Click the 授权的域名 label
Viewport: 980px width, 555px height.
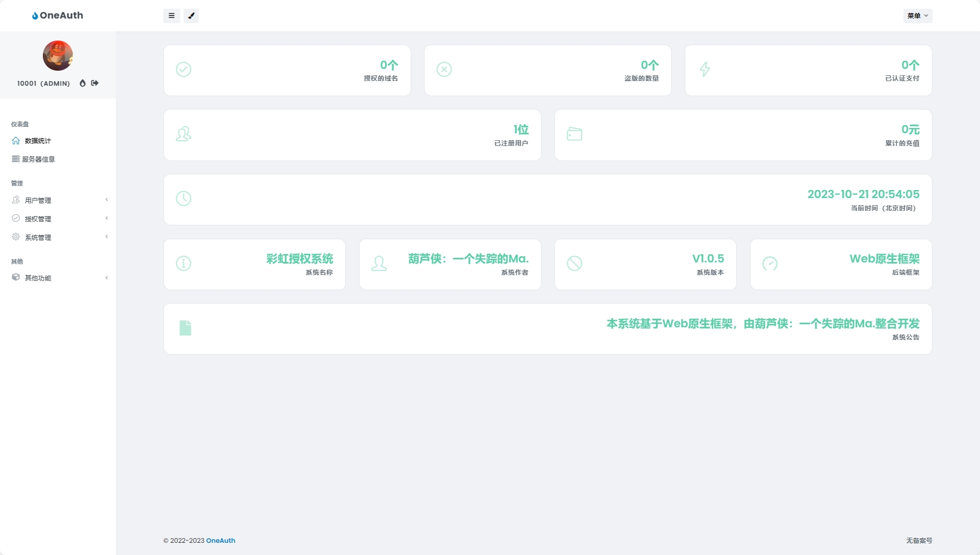pos(381,78)
